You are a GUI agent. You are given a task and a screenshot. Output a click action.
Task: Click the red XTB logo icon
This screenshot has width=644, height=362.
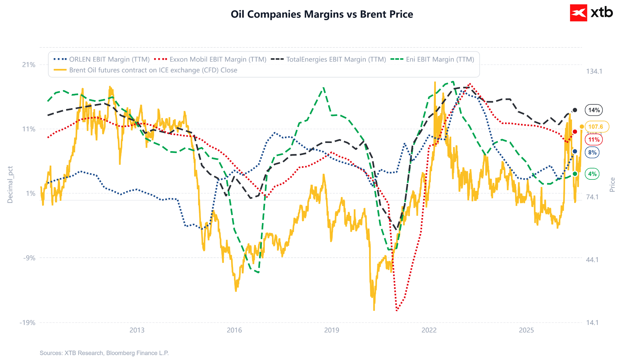click(578, 13)
